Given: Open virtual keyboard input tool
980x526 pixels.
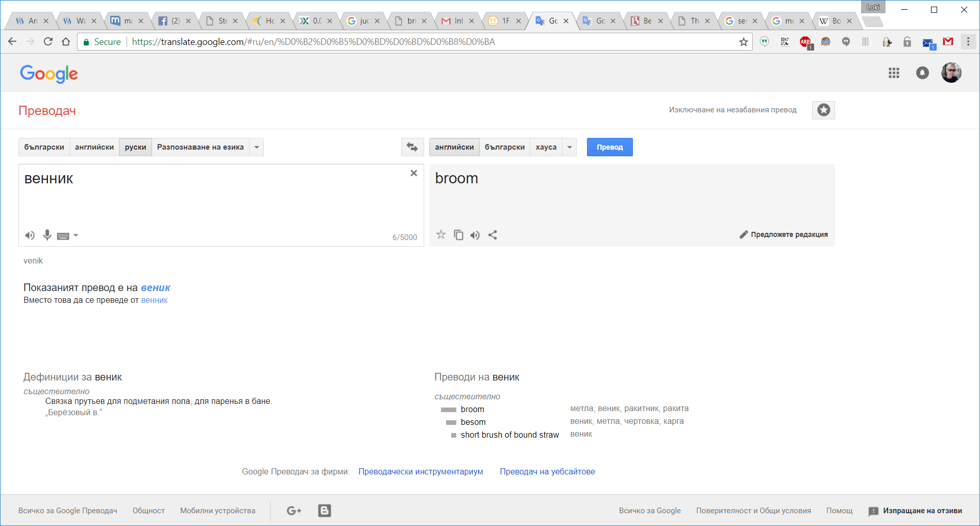Looking at the screenshot, I should [x=63, y=236].
